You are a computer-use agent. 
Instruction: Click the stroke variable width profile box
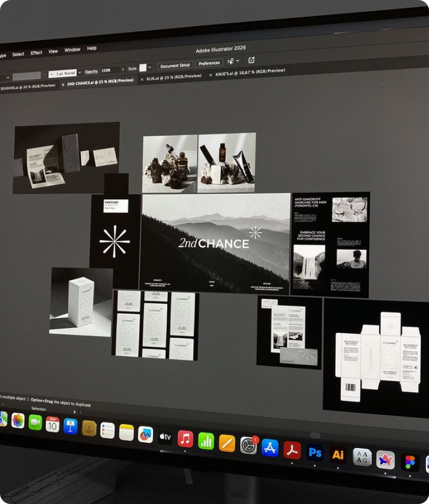27,76
